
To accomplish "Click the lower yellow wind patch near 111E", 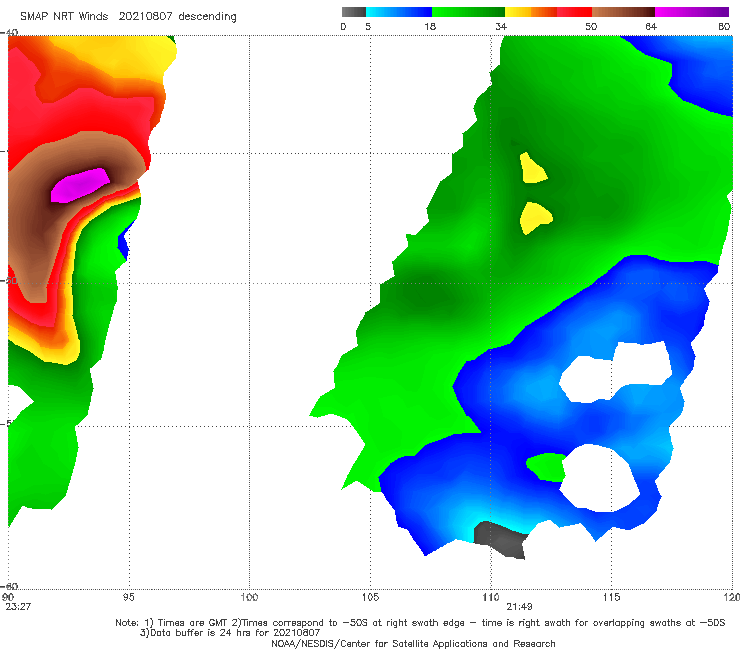I will pos(536,217).
